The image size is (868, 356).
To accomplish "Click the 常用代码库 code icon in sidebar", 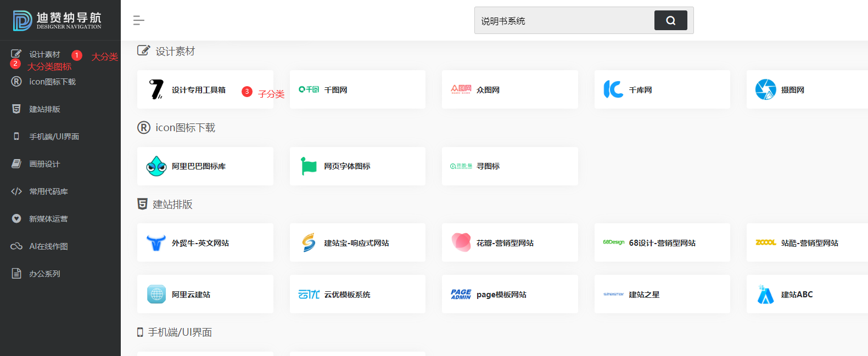I will (x=16, y=191).
